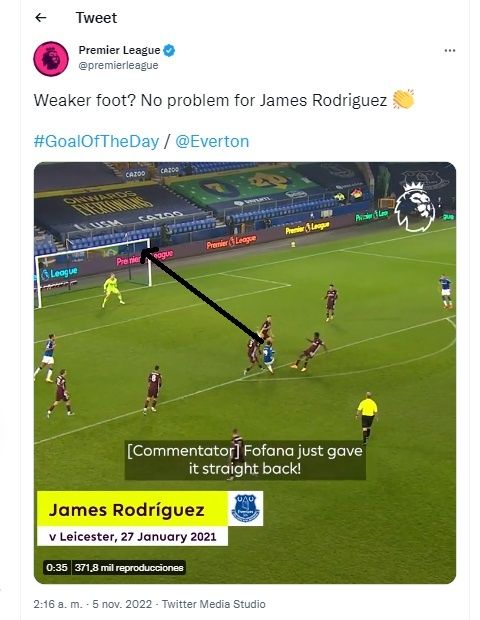
Task: Open the three-dots more options menu
Action: click(x=450, y=51)
